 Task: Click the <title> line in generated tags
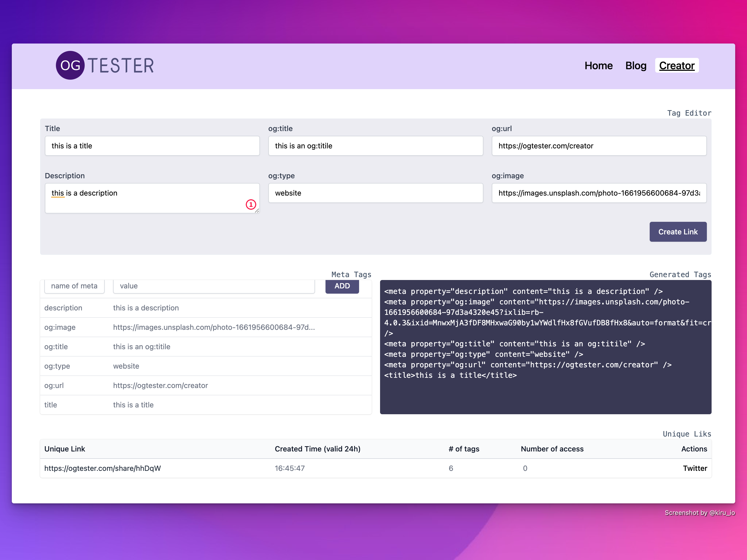tap(451, 375)
